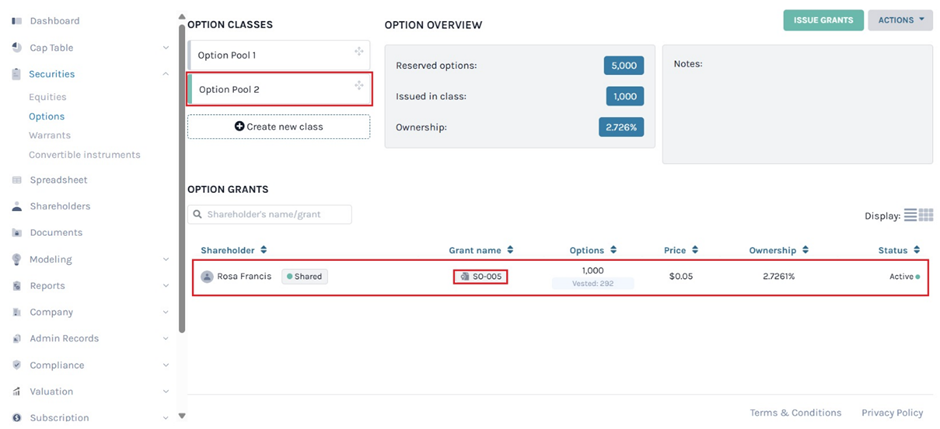940x429 pixels.
Task: Click the Shareholders person icon
Action: click(x=17, y=207)
